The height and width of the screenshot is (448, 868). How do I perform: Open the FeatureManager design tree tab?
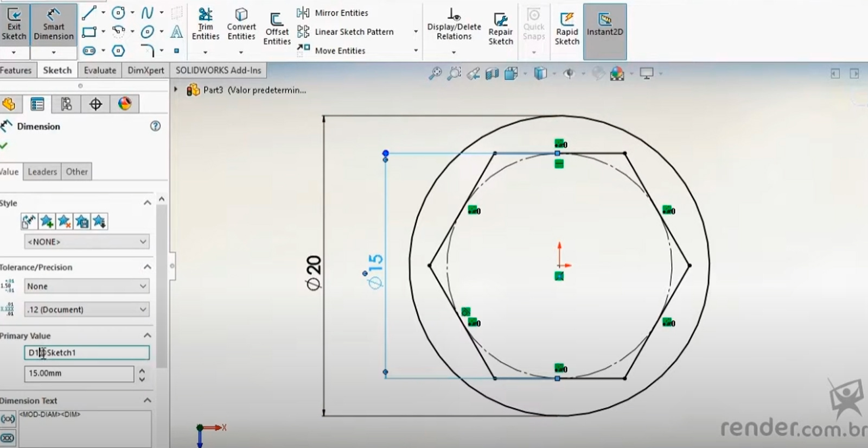9,104
